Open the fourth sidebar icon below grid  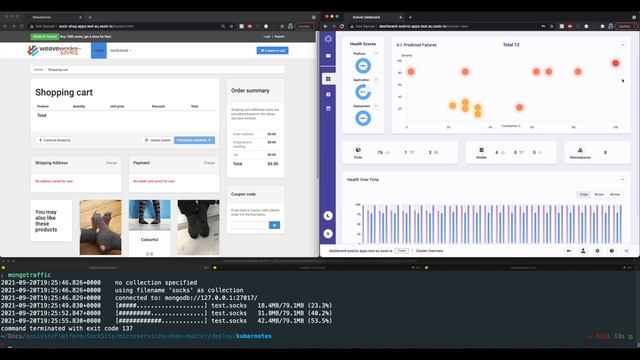(x=328, y=94)
